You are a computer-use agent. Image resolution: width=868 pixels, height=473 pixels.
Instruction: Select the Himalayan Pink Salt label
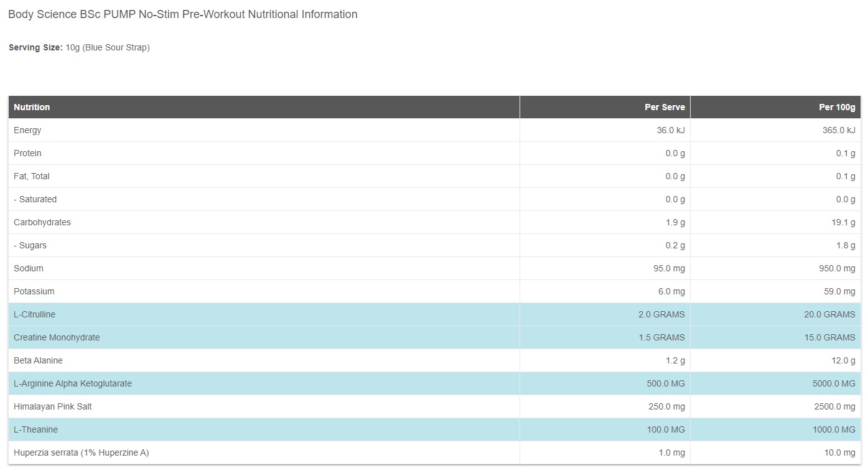tap(53, 406)
